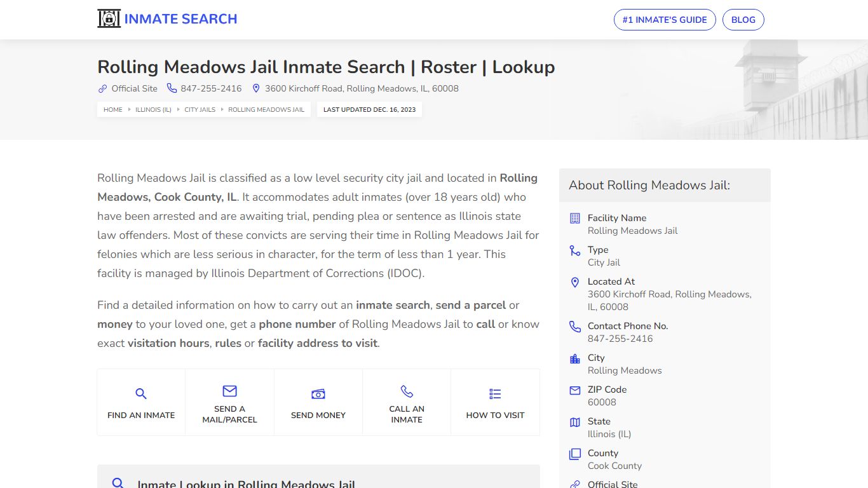Open the Send a Mail/Parcel tile
The image size is (868, 488).
point(229,402)
